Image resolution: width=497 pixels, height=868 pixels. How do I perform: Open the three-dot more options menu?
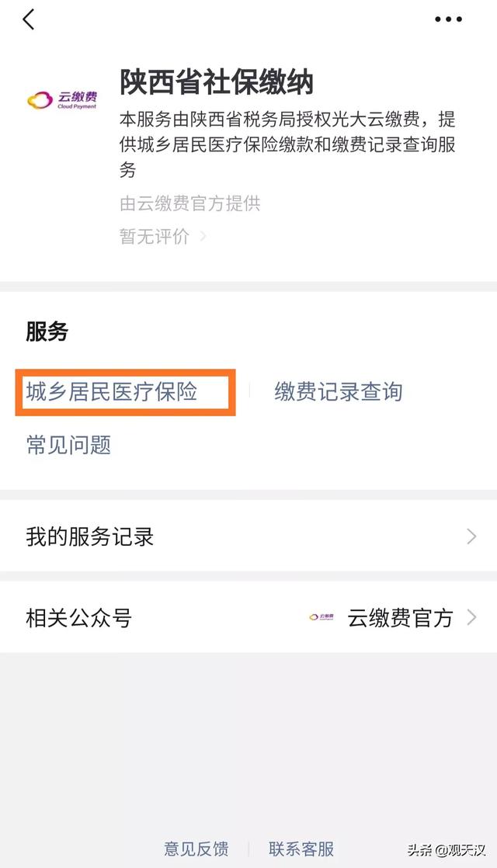click(x=448, y=19)
